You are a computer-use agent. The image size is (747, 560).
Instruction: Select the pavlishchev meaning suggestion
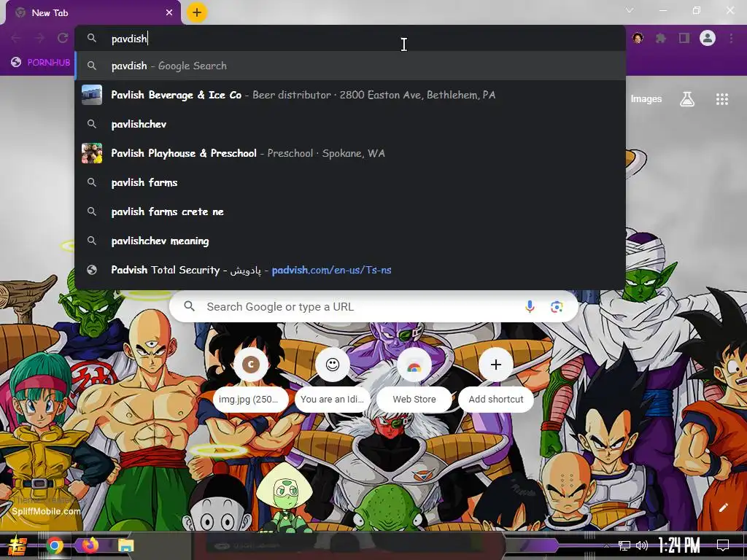click(350, 241)
